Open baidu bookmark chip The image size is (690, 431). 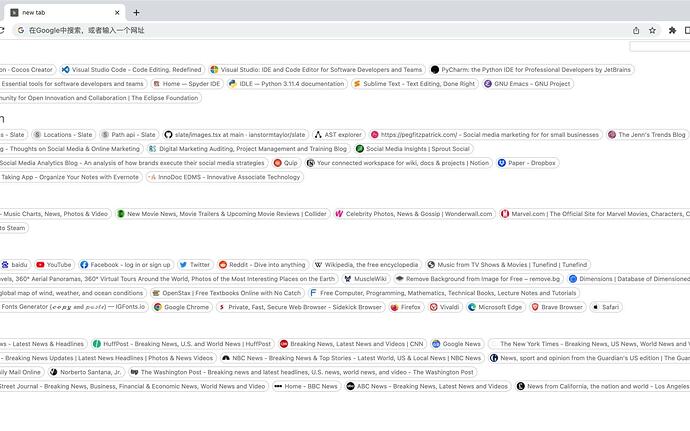tap(15, 265)
